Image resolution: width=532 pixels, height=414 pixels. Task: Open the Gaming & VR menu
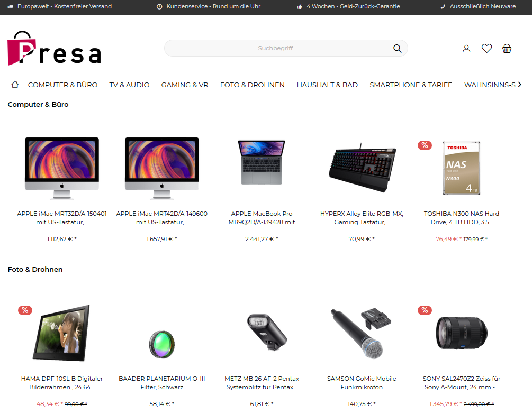[185, 85]
